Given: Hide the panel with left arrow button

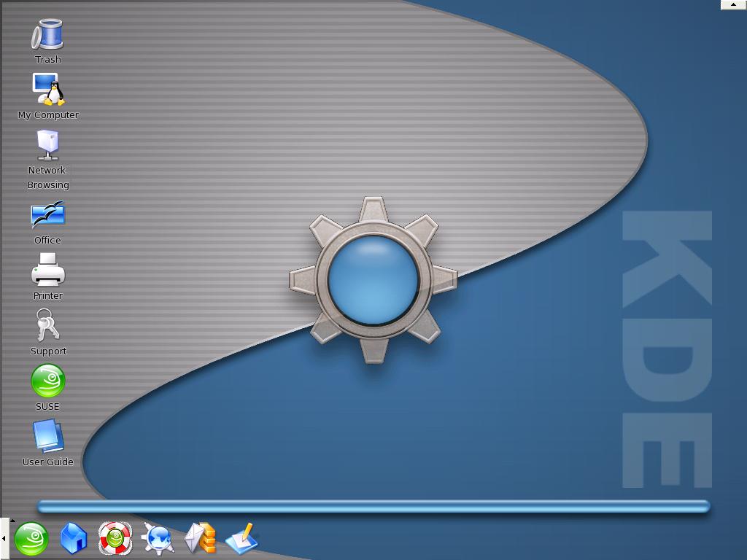Looking at the screenshot, I should (4, 539).
